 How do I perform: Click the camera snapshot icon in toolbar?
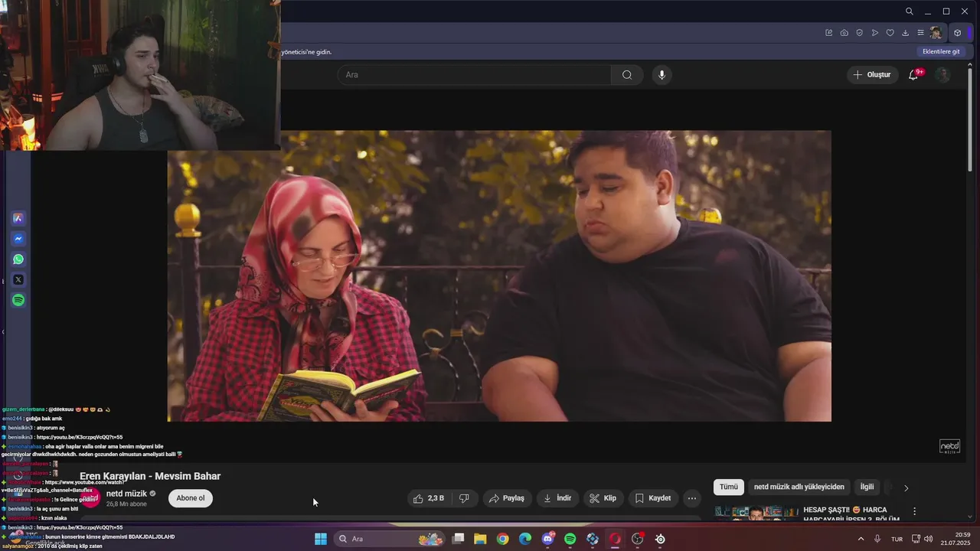(844, 33)
